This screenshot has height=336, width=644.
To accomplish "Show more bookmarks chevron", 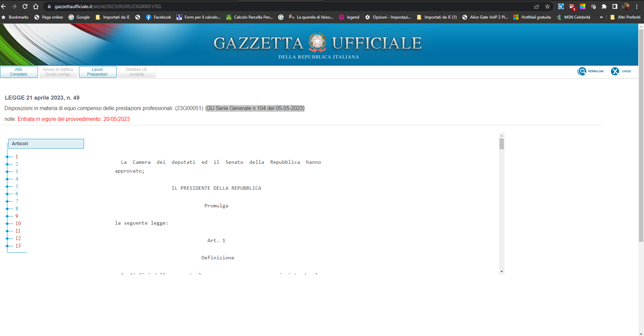I will [x=601, y=17].
